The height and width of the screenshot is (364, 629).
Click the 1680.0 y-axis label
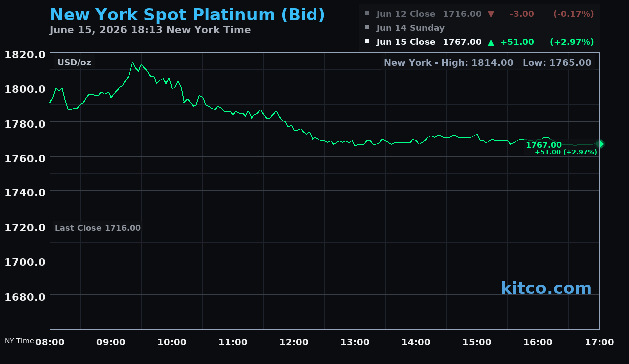pyautogui.click(x=25, y=297)
